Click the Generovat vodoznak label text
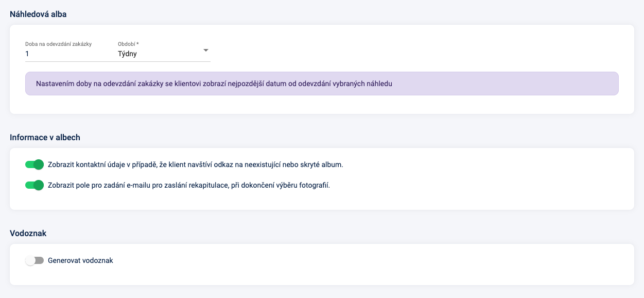 [x=80, y=260]
